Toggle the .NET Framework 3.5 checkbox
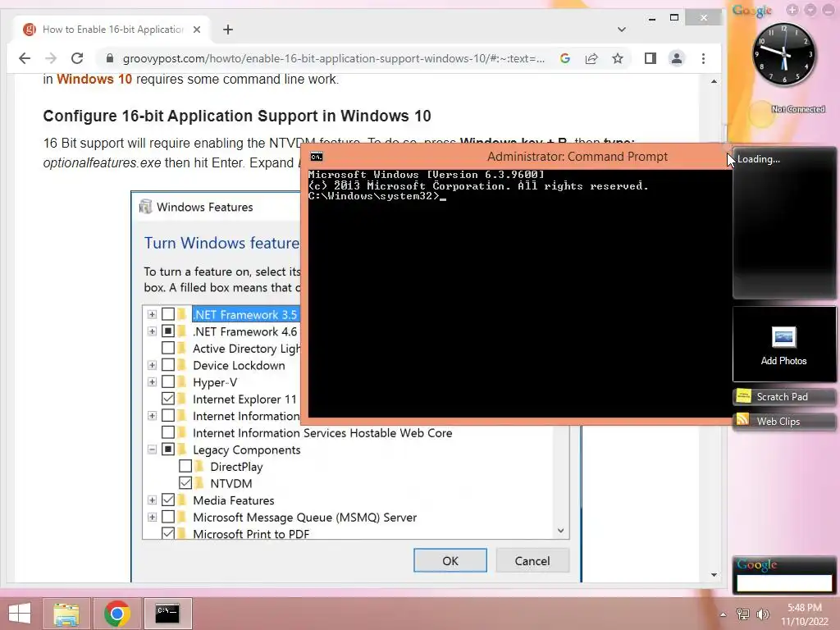The image size is (840, 630). point(168,314)
